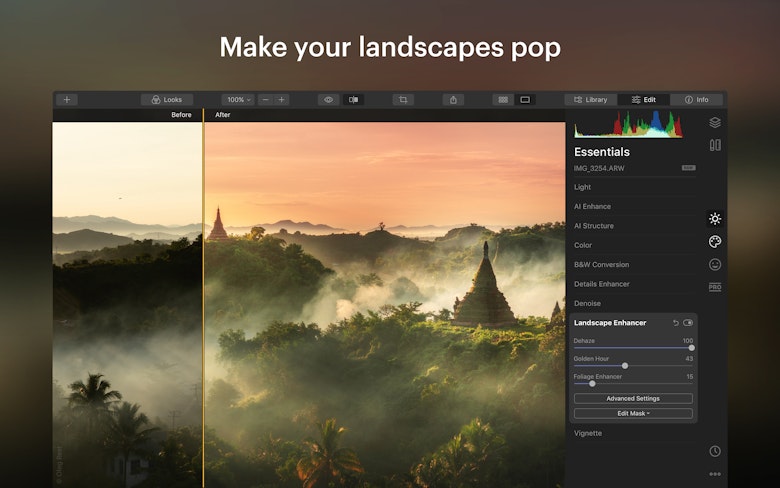Zoom out with the minus button
780x488 pixels.
(x=266, y=99)
